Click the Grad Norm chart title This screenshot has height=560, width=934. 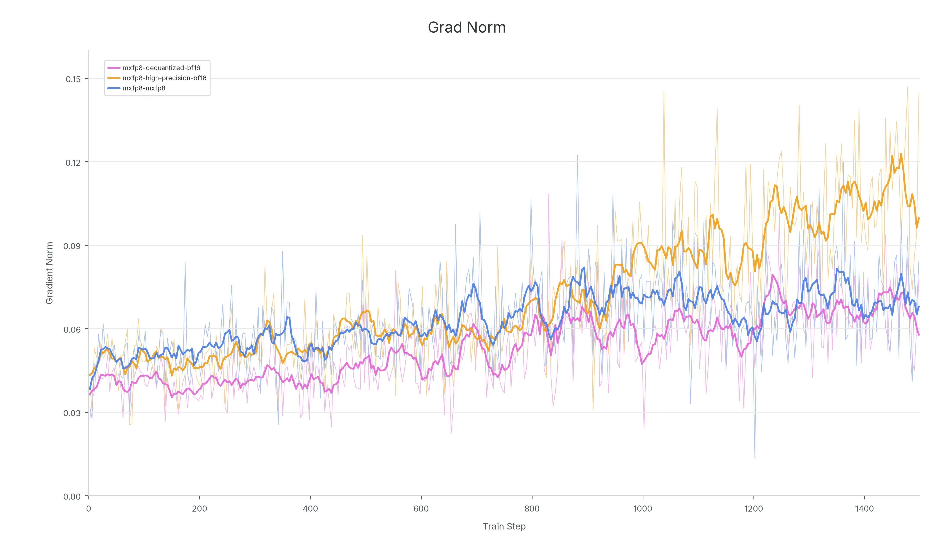tap(467, 28)
